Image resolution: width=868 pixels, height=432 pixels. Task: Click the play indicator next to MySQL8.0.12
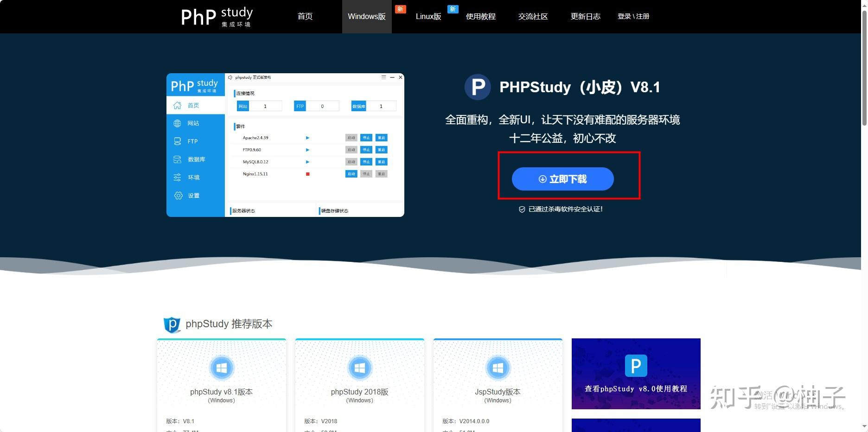click(307, 162)
